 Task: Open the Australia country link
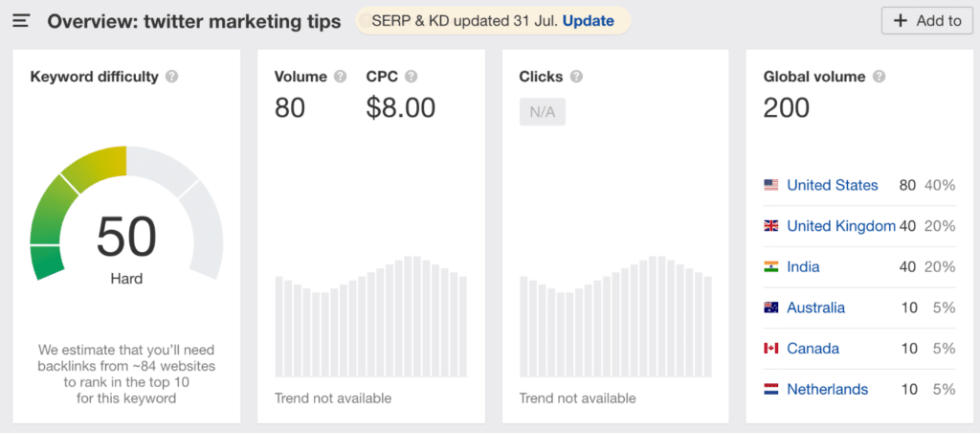click(815, 308)
